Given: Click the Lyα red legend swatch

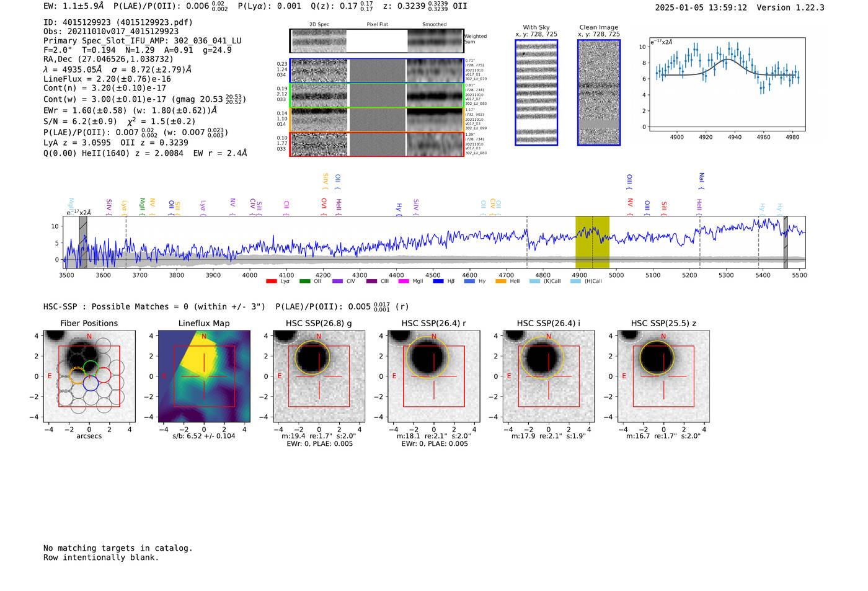Looking at the screenshot, I should pyautogui.click(x=271, y=282).
